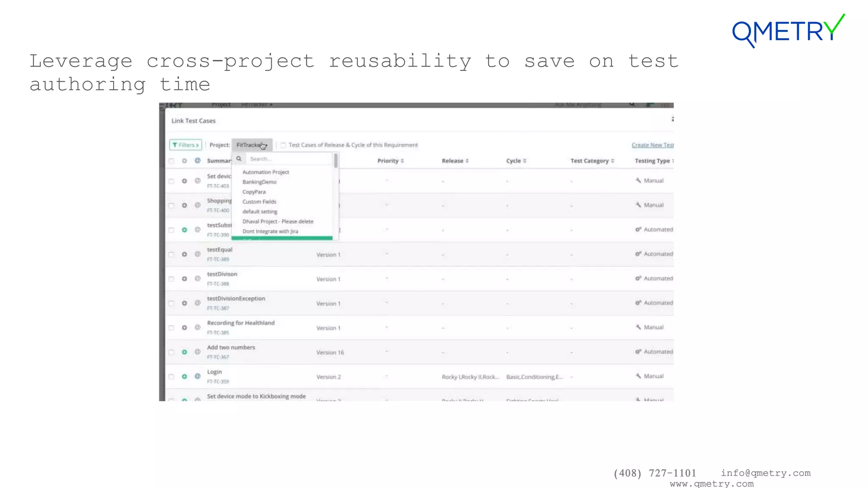Click the Filters button with funnel icon
Viewport: 868px width, 488px height.
point(186,145)
